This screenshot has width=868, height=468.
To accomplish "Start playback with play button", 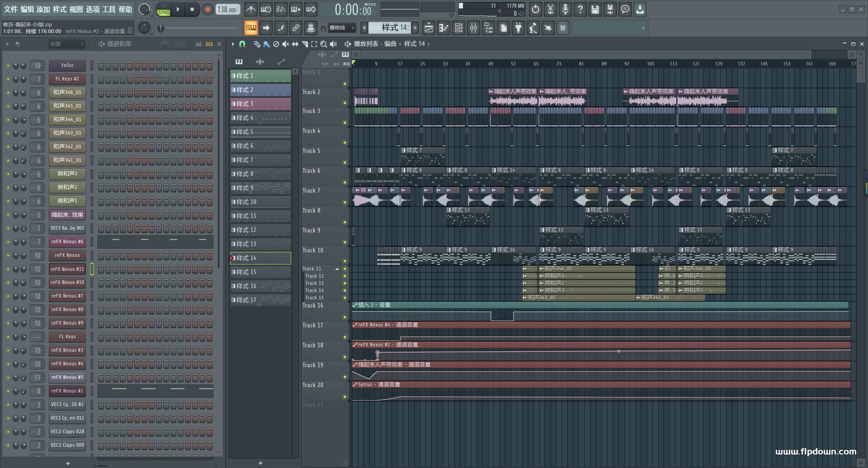I will coord(178,9).
